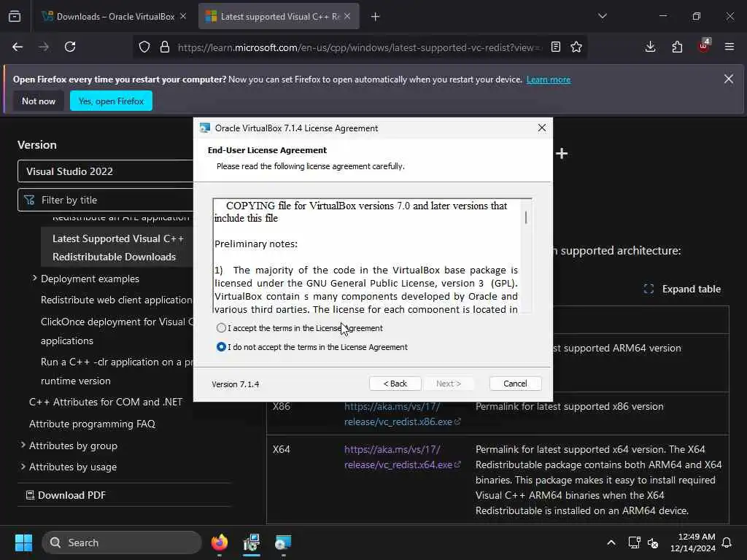The height and width of the screenshot is (560, 747).
Task: Click the Download PDF button
Action: (66, 495)
